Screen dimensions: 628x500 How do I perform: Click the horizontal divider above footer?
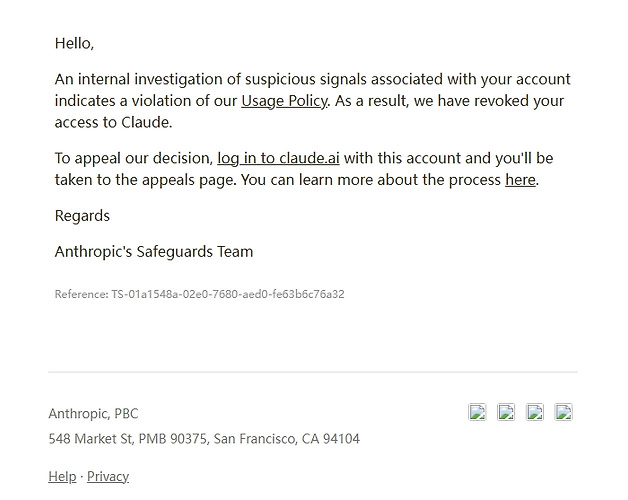(313, 372)
